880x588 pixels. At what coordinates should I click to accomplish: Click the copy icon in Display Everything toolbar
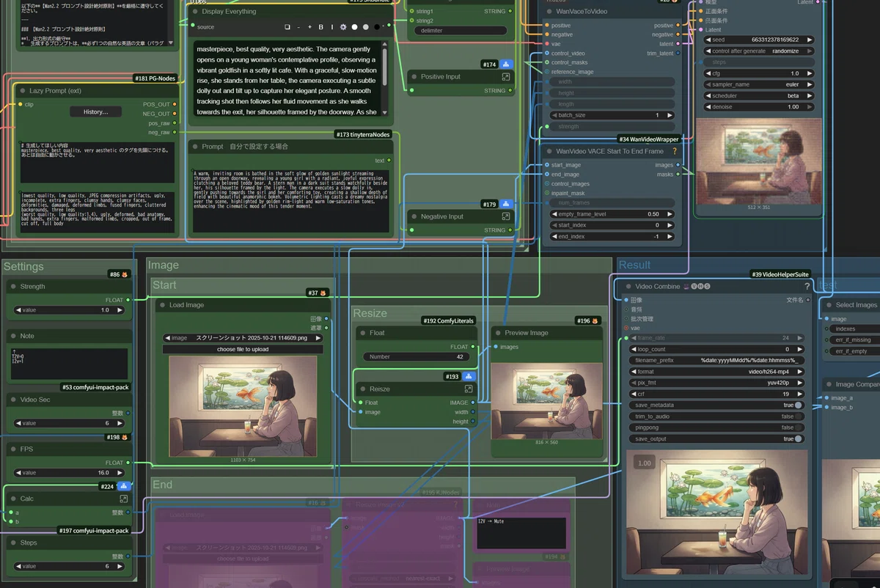[287, 27]
